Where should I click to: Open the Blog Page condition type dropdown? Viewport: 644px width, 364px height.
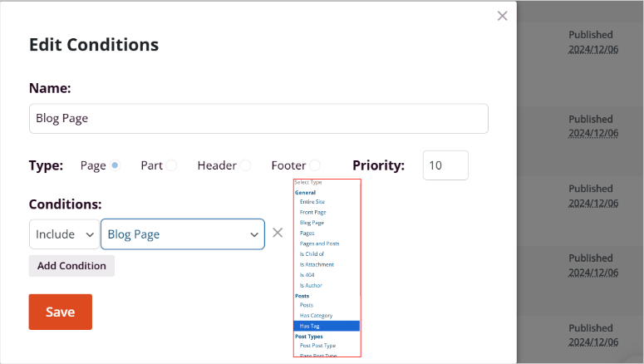point(183,234)
